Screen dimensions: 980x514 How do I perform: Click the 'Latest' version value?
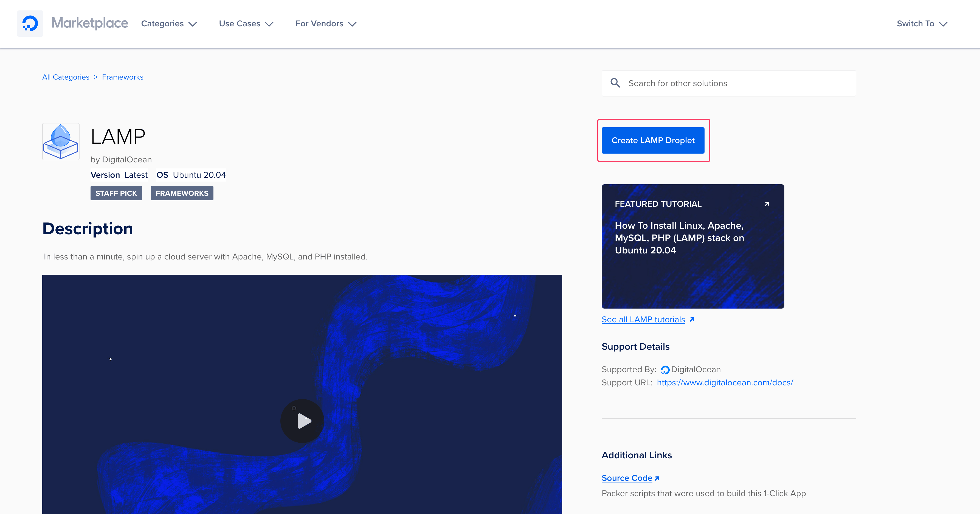(x=136, y=175)
